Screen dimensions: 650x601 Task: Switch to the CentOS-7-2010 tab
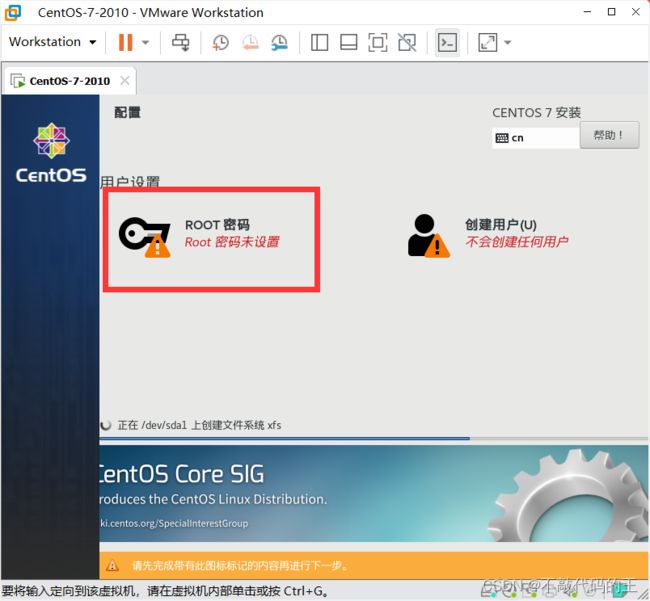[70, 81]
